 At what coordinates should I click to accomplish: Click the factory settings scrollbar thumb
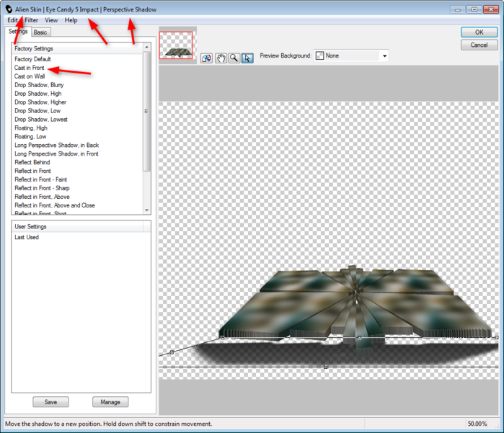point(146,112)
